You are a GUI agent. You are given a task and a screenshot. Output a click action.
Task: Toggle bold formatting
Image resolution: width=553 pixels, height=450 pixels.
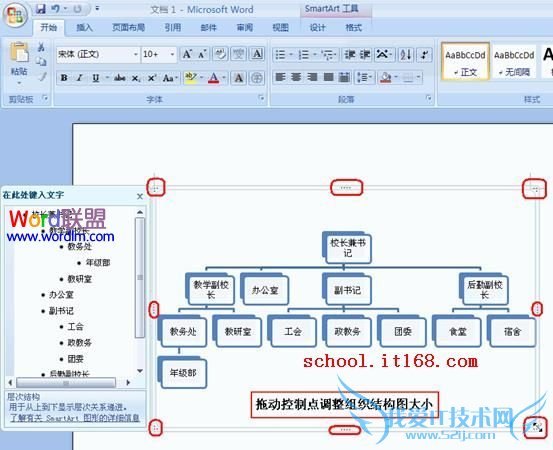(64, 78)
